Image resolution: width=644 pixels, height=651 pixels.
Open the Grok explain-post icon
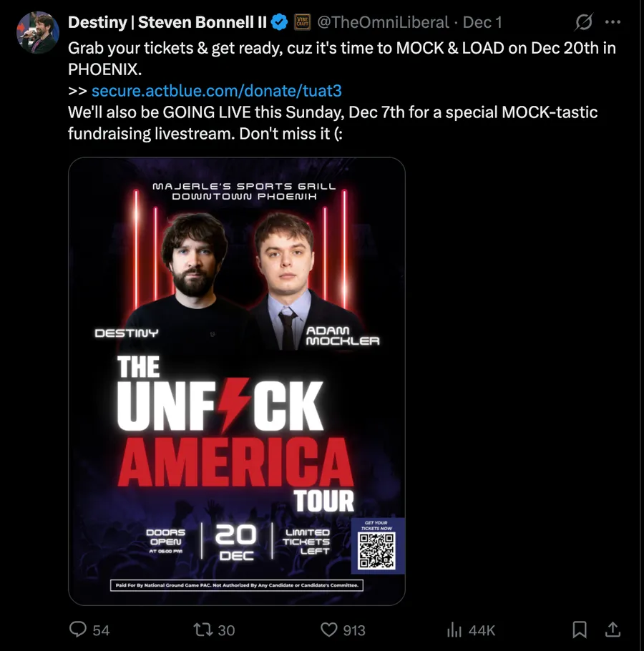(x=584, y=22)
